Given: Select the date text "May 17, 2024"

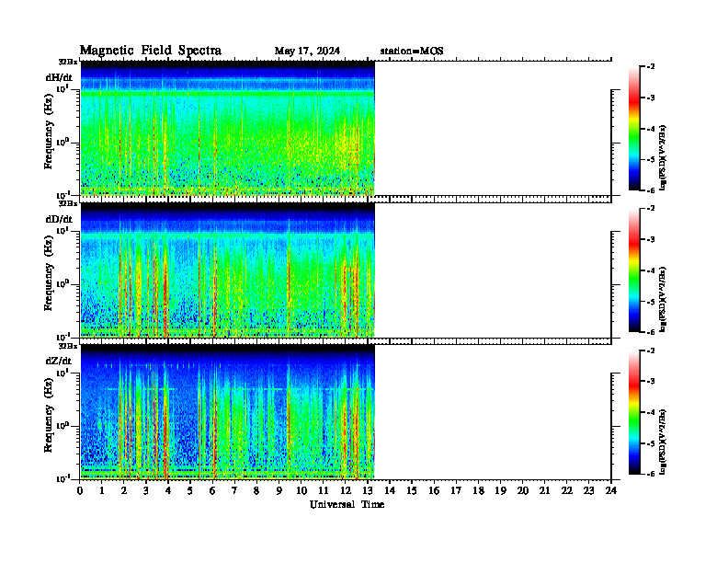Looking at the screenshot, I should click(x=307, y=52).
